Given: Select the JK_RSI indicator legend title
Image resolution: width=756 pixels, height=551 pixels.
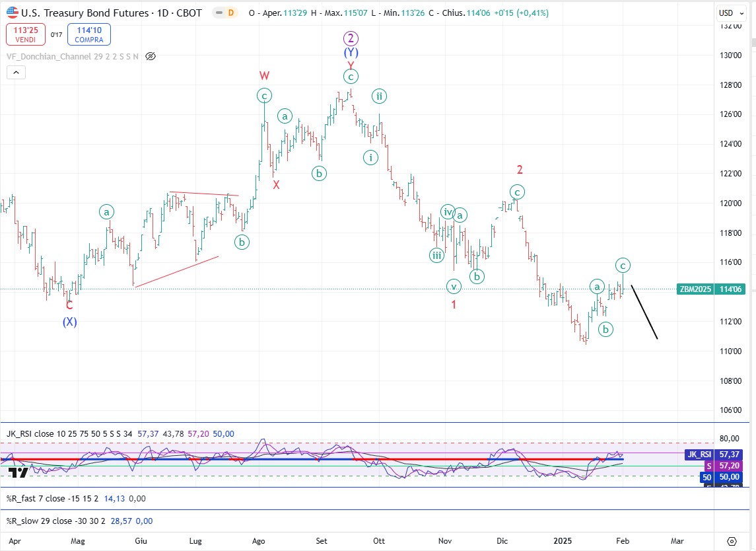Looking at the screenshot, I should (69, 434).
